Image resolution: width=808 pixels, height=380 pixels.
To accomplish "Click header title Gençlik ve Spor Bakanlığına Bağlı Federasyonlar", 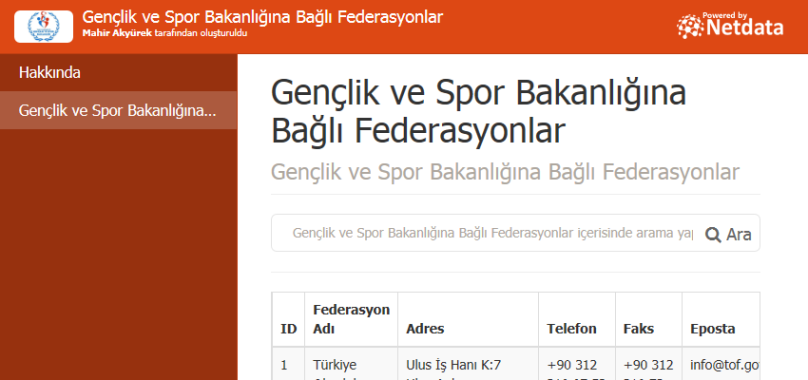I will [x=262, y=16].
